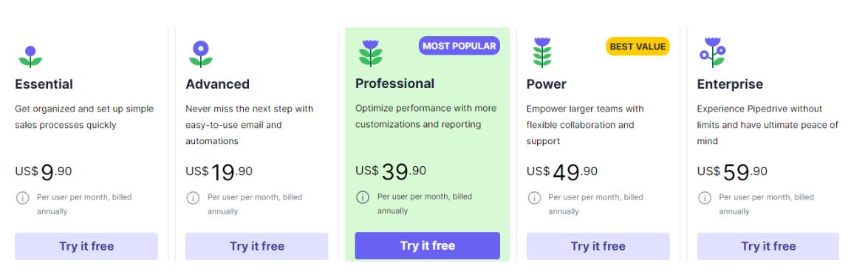Click the Essential plan flower icon
Viewport: 868px width, 280px height.
click(x=30, y=56)
